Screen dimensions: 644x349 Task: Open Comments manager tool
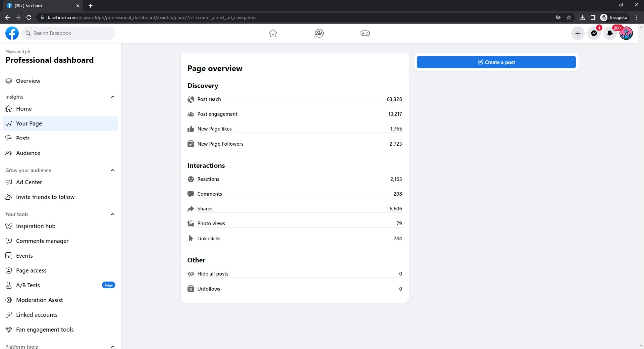point(42,241)
